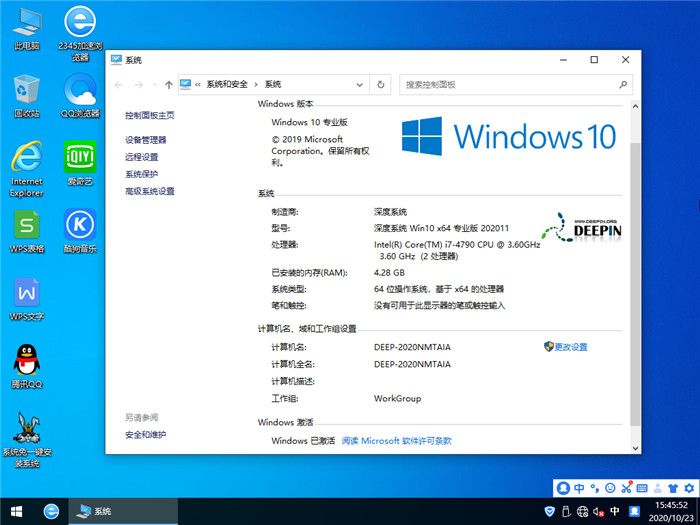Open 设备管理器 in the sidebar
The image size is (700, 525).
[x=146, y=140]
